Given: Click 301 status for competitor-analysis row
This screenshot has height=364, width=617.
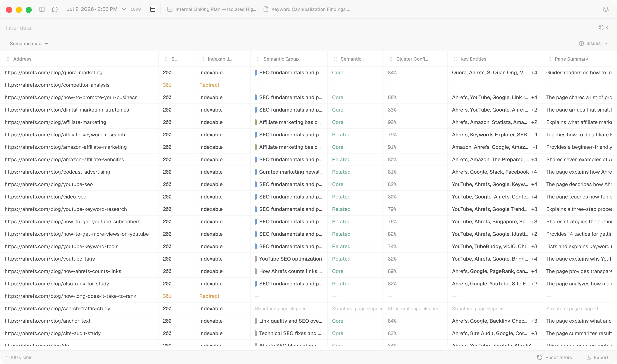Looking at the screenshot, I should point(167,85).
